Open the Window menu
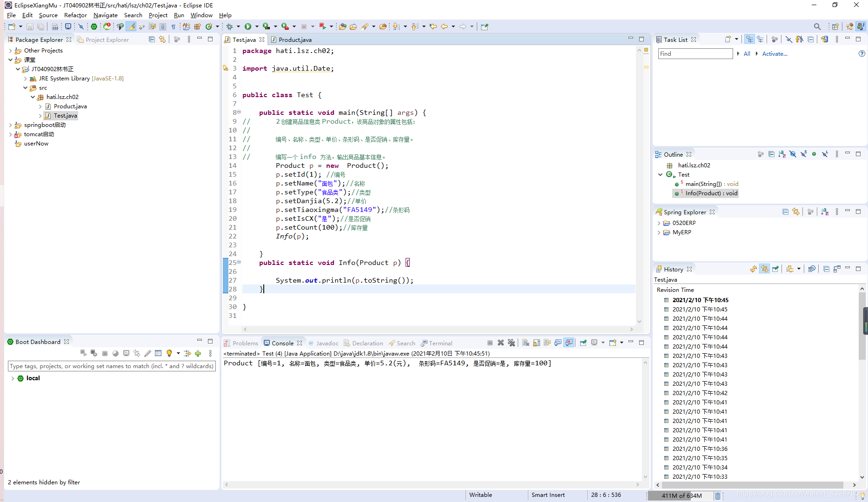This screenshot has width=868, height=502. pyautogui.click(x=201, y=15)
